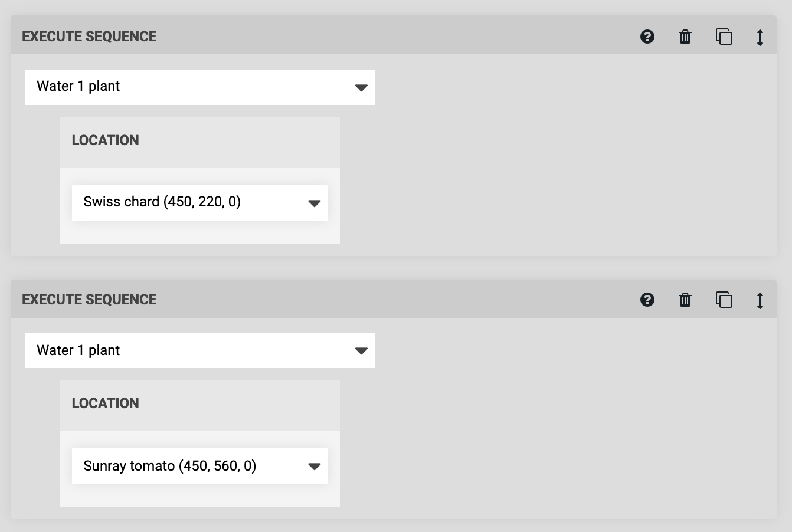
Task: Click the first EXECUTE SEQUENCE header title
Action: coord(89,37)
